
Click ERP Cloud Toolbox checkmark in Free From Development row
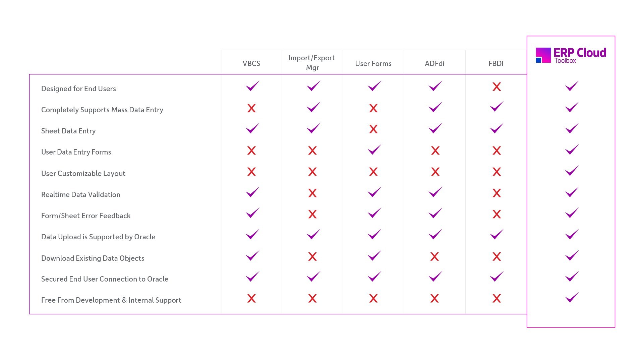(572, 297)
